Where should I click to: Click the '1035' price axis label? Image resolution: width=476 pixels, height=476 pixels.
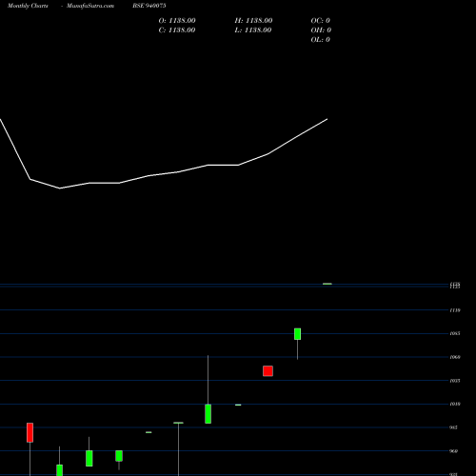coord(455,381)
